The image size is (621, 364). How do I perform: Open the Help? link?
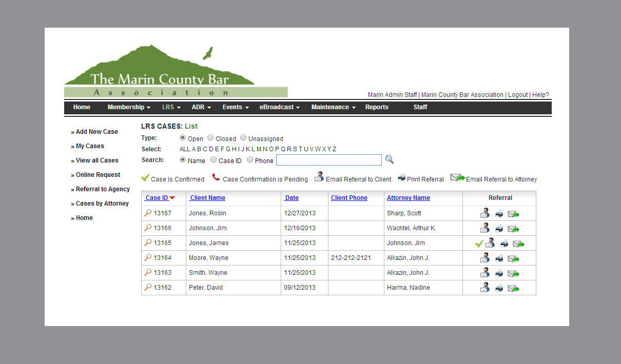pyautogui.click(x=540, y=95)
